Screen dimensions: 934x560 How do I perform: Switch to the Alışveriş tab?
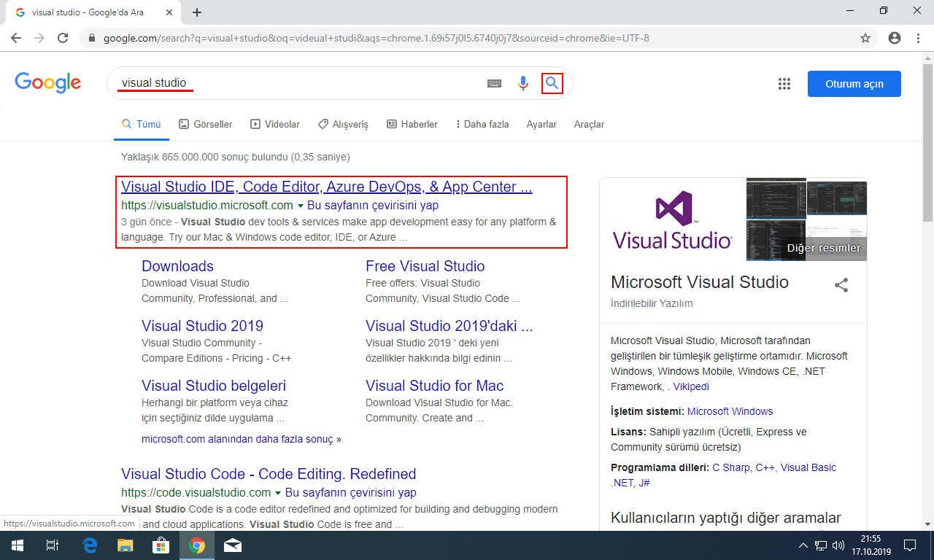(344, 125)
